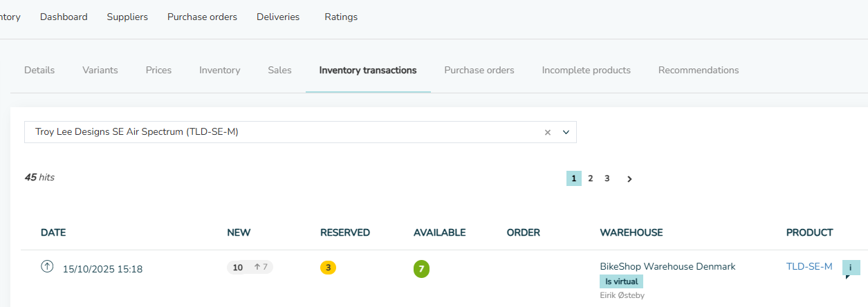The height and width of the screenshot is (307, 868).
Task: Switch to the Inventory tab
Action: [x=219, y=70]
